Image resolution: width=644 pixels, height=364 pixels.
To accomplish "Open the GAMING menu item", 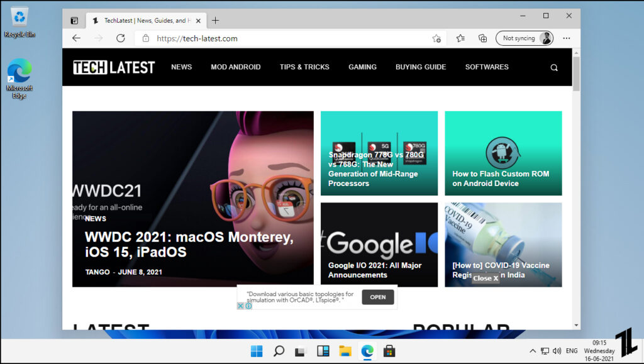I will 362,67.
